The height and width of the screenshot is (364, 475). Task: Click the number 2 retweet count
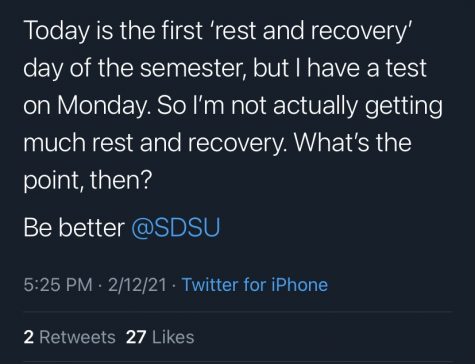29,337
